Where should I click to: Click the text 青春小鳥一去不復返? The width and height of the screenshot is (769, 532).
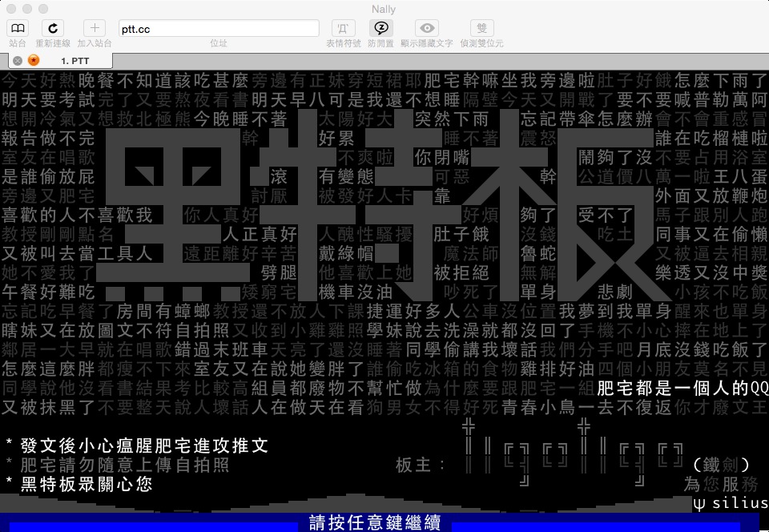[x=586, y=408]
